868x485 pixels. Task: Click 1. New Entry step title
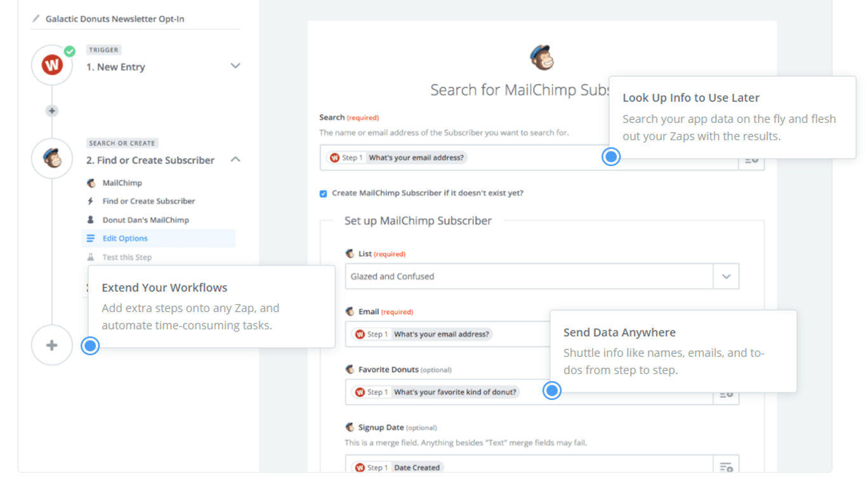coord(115,67)
